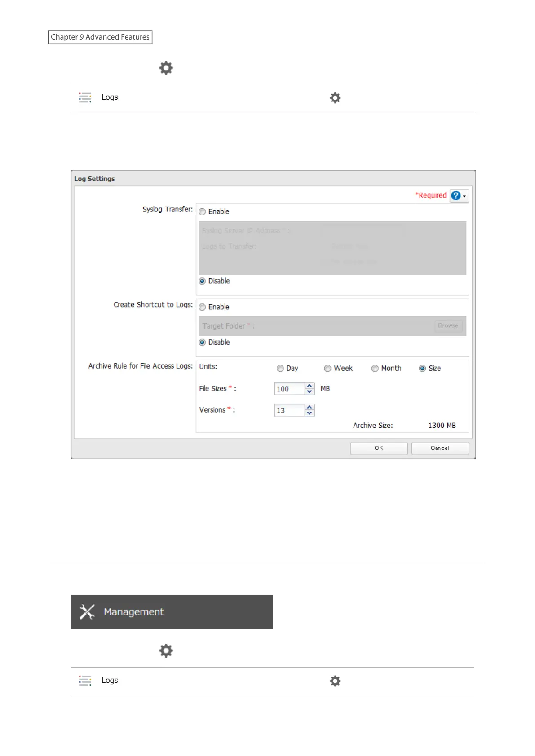Viewport: 535px width, 756px height.
Task: Expand the help dropdown arrow next to Required
Action: click(464, 196)
